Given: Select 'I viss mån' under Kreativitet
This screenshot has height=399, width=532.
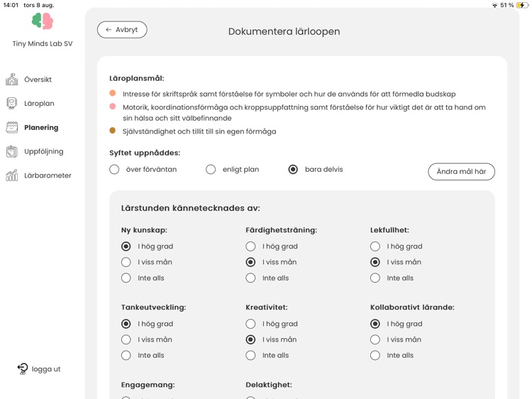Looking at the screenshot, I should point(250,339).
